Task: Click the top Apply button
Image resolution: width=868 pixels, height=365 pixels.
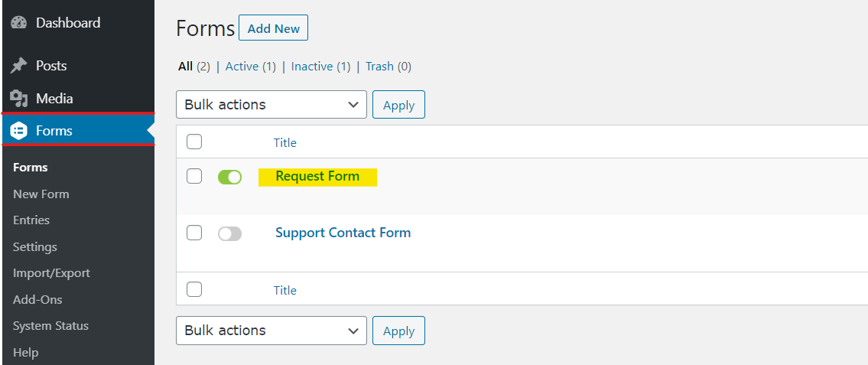Action: 398,106
